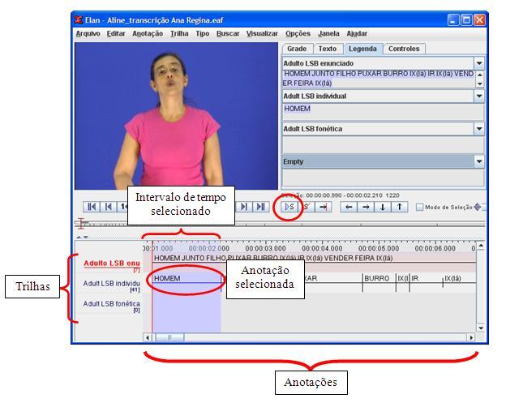506x420 pixels.
Task: Enable Modo de Seleção checkbox
Action: (x=419, y=208)
